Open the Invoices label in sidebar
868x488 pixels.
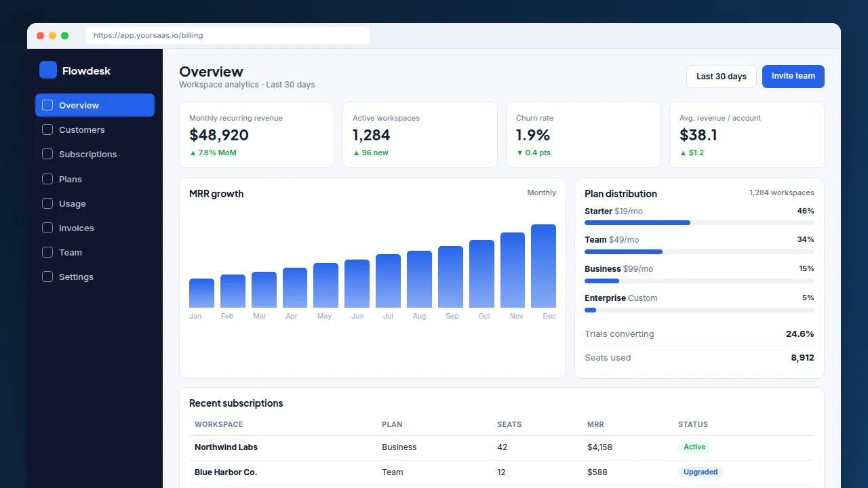point(76,228)
